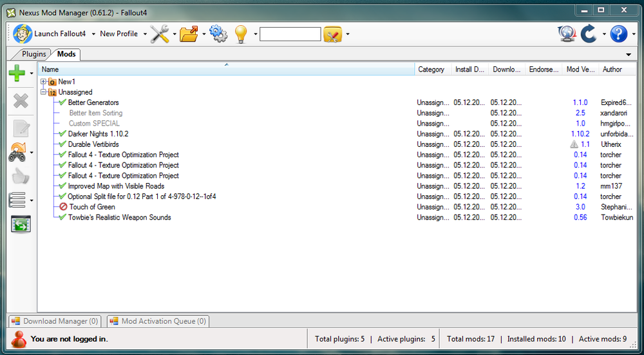Click the blue question mark help icon

618,34
